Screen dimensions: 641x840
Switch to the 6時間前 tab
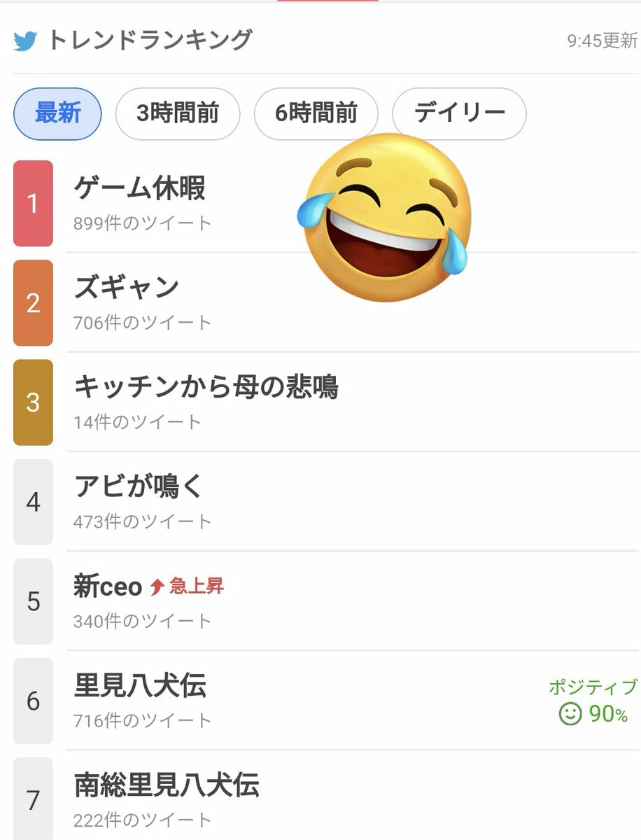[316, 113]
